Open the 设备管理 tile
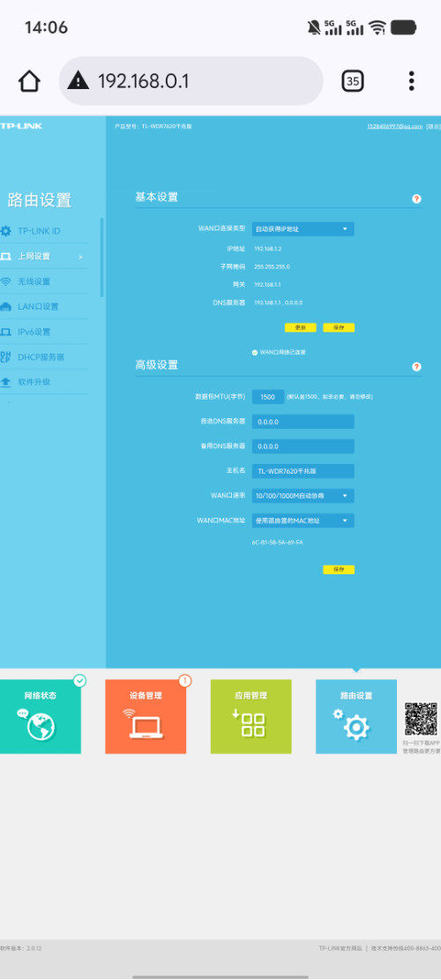This screenshot has width=441, height=980. [x=146, y=716]
